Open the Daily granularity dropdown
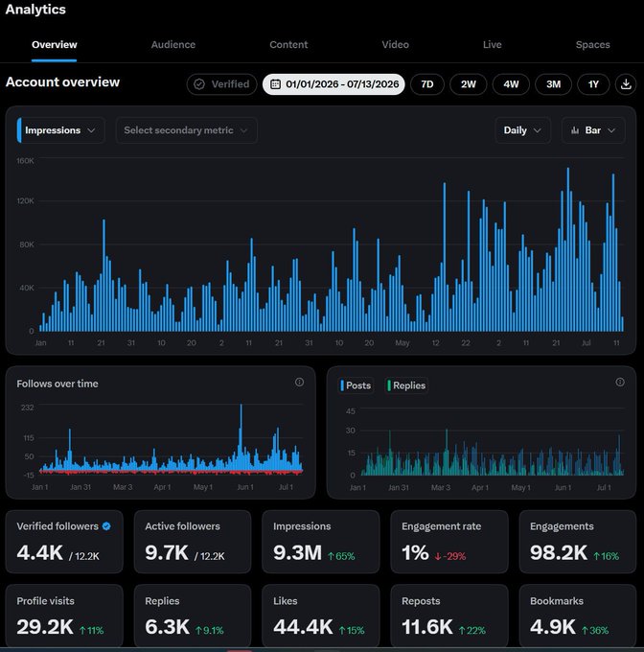The height and width of the screenshot is (652, 644). pos(522,130)
